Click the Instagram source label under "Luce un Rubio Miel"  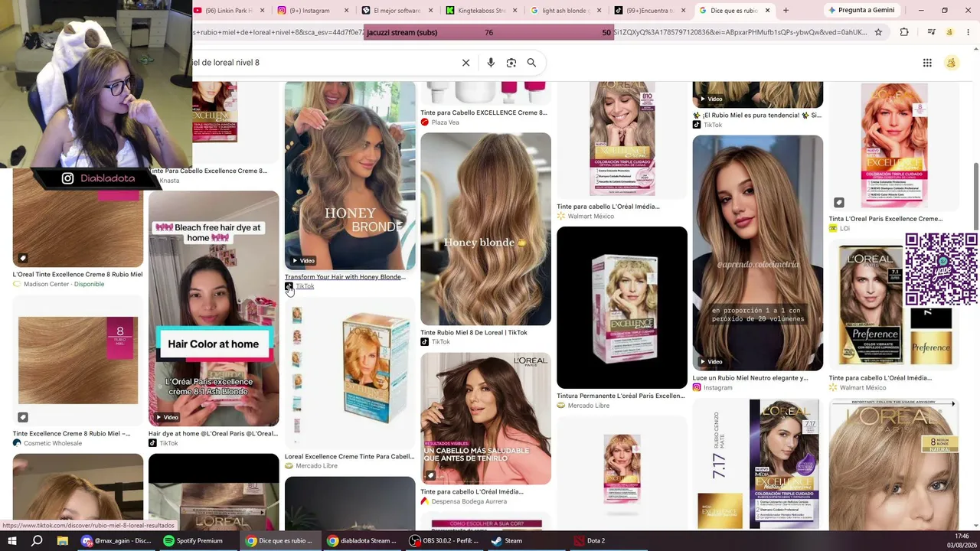click(x=718, y=388)
